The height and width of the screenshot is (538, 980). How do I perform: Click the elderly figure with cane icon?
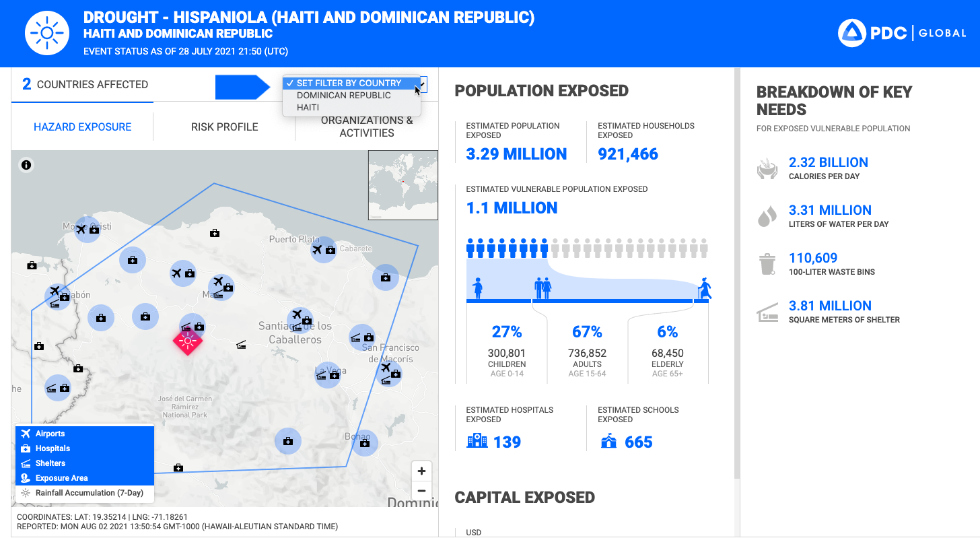705,288
